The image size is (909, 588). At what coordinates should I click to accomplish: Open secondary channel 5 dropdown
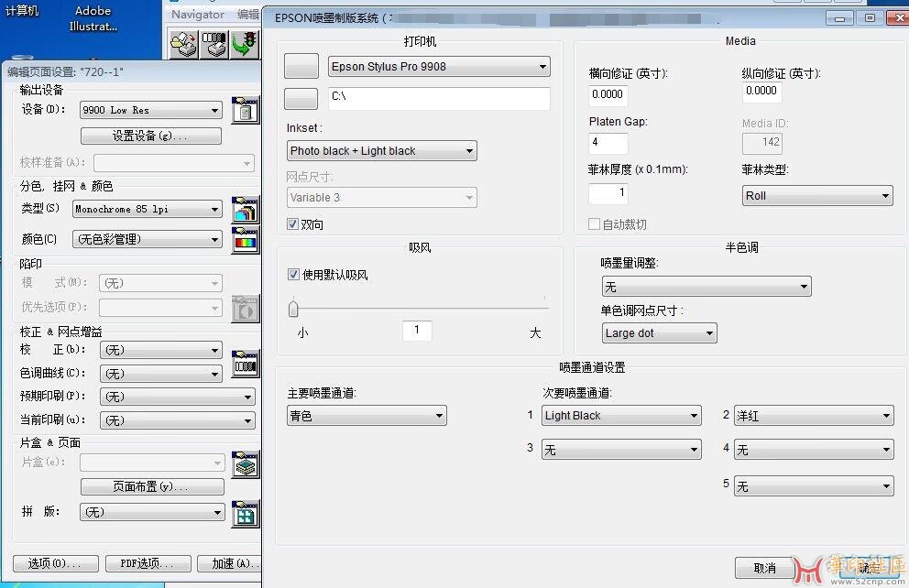[x=814, y=486]
